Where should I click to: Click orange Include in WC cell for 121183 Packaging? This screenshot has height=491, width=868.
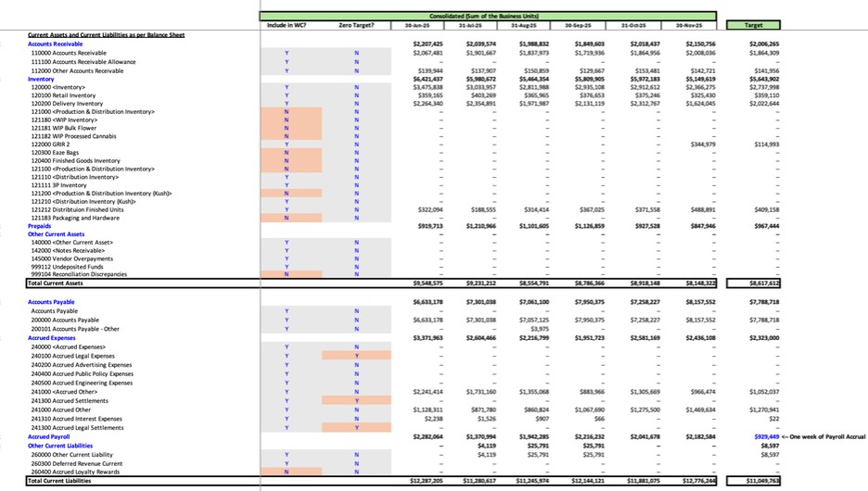point(286,218)
